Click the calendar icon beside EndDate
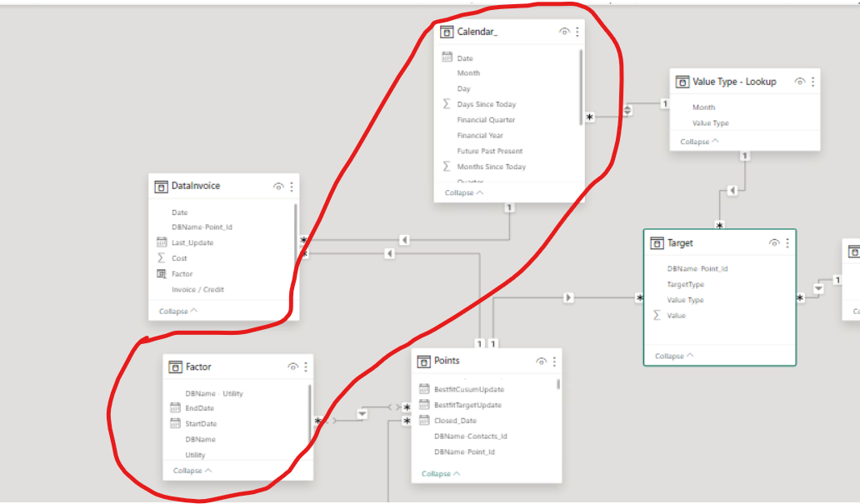The height and width of the screenshot is (504, 860). coord(175,407)
